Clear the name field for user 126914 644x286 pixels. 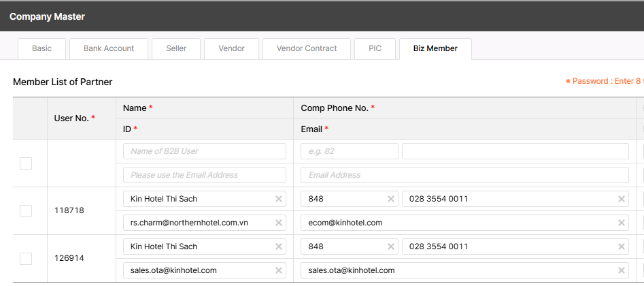click(278, 247)
